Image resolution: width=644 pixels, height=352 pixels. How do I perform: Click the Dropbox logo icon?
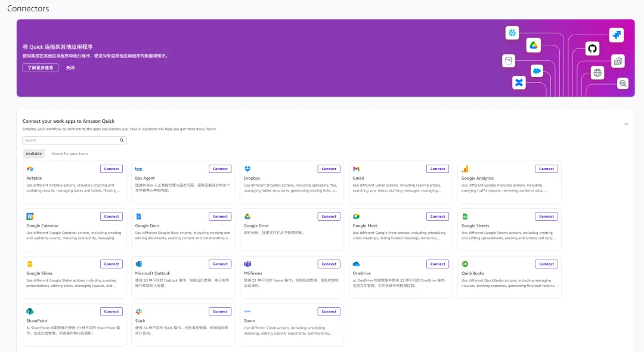coord(247,169)
